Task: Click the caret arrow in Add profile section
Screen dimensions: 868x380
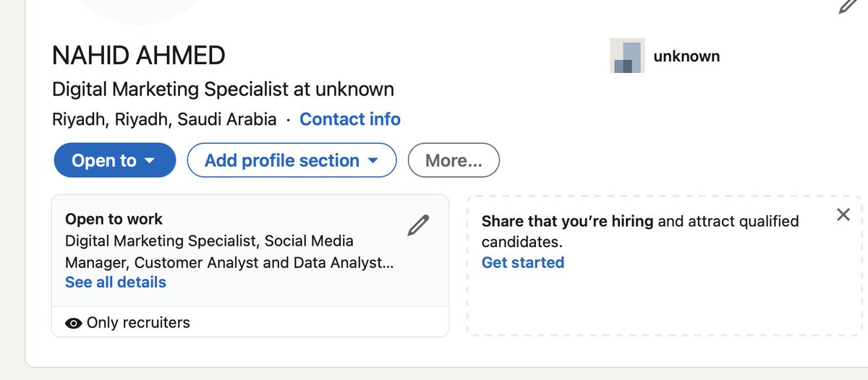Action: click(x=373, y=161)
